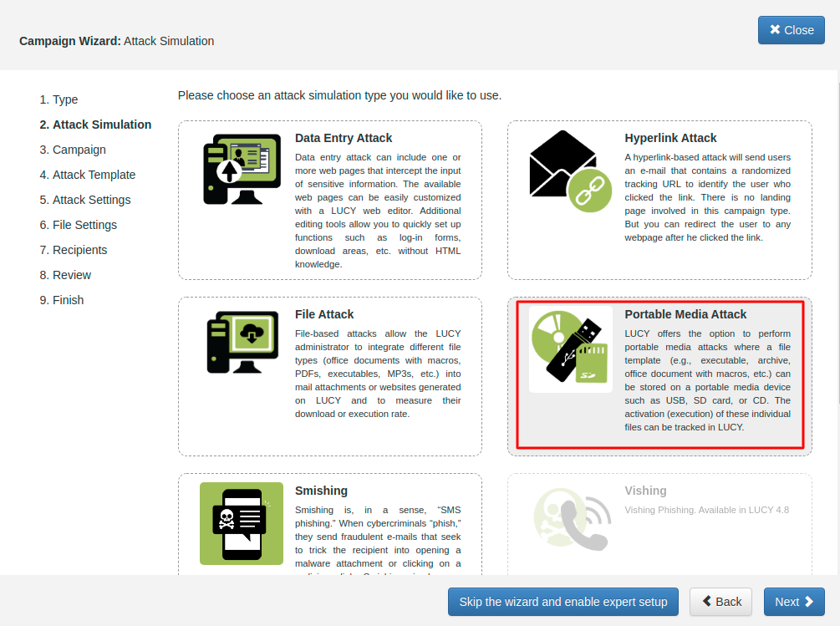The image size is (840, 626).
Task: Choose the Hyperlink Attack heading
Action: (x=670, y=138)
